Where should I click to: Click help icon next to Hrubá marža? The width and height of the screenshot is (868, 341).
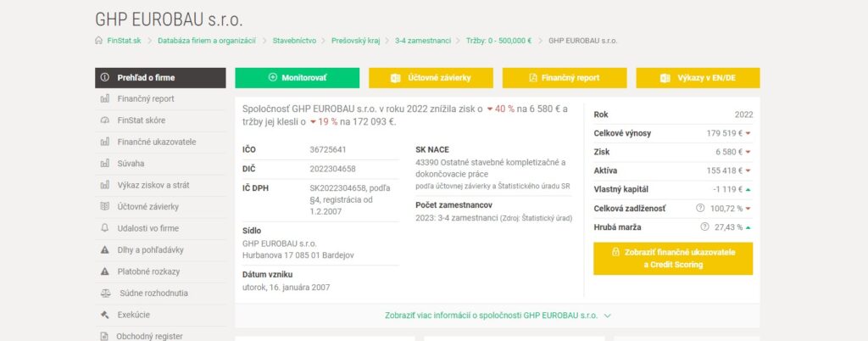(x=704, y=227)
